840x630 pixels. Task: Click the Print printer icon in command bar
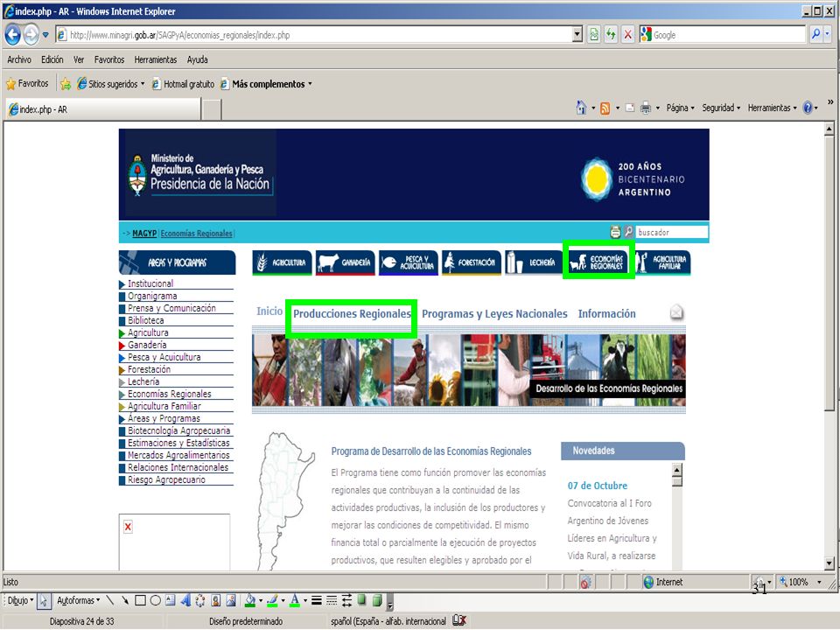pos(646,108)
